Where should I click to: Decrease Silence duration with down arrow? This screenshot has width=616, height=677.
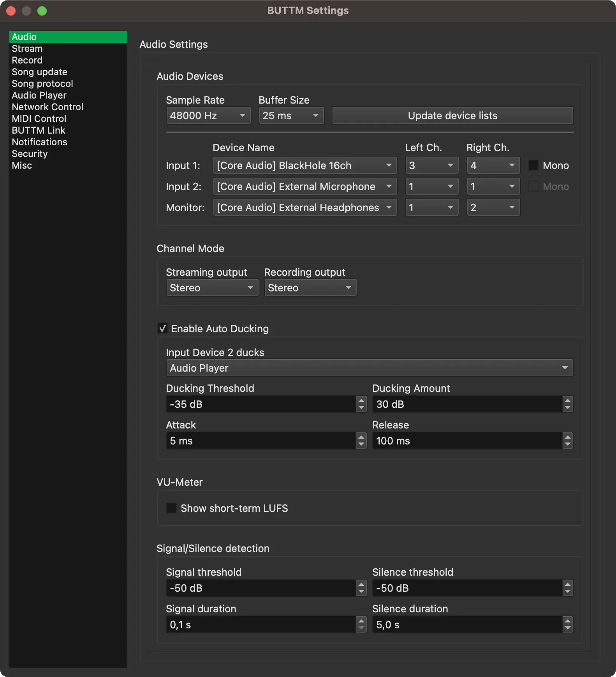click(x=568, y=629)
